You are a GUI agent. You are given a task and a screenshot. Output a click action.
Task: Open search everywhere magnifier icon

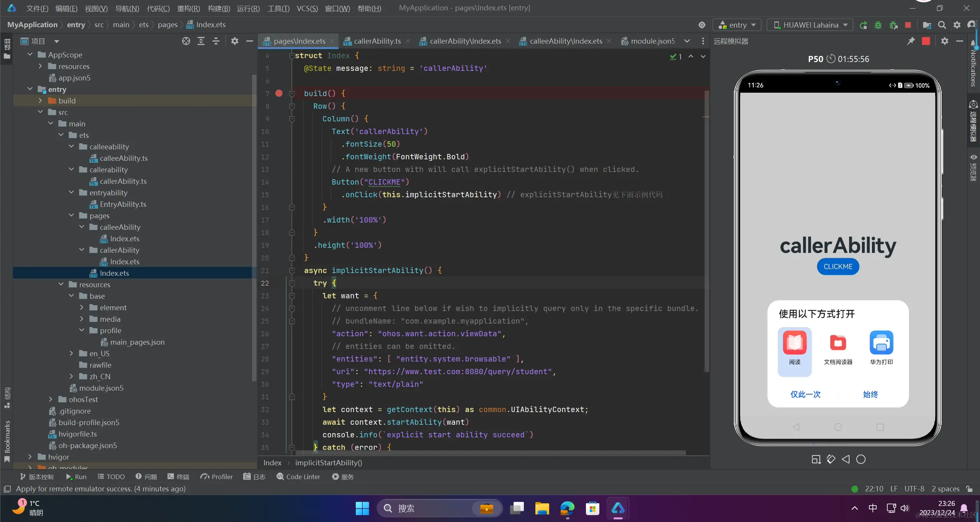coord(942,25)
